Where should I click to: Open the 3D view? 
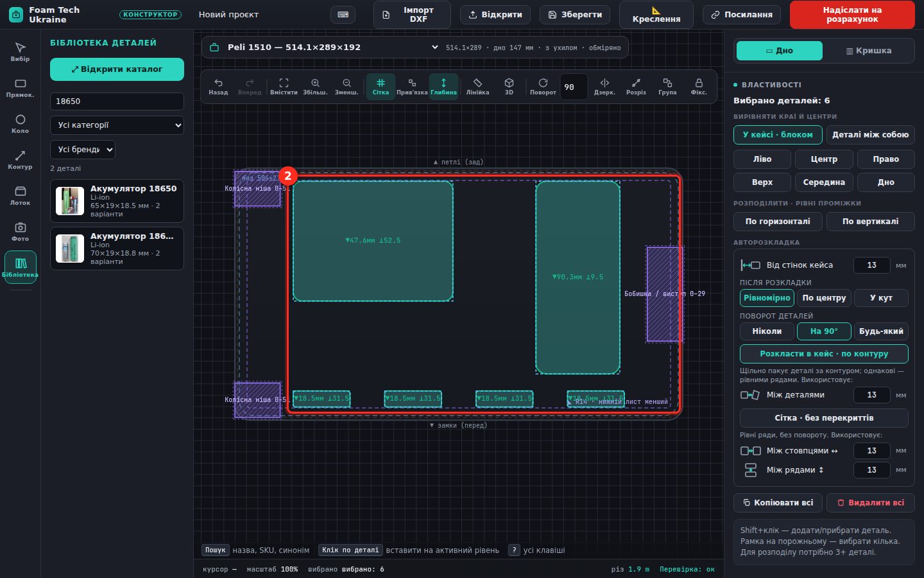tap(509, 87)
